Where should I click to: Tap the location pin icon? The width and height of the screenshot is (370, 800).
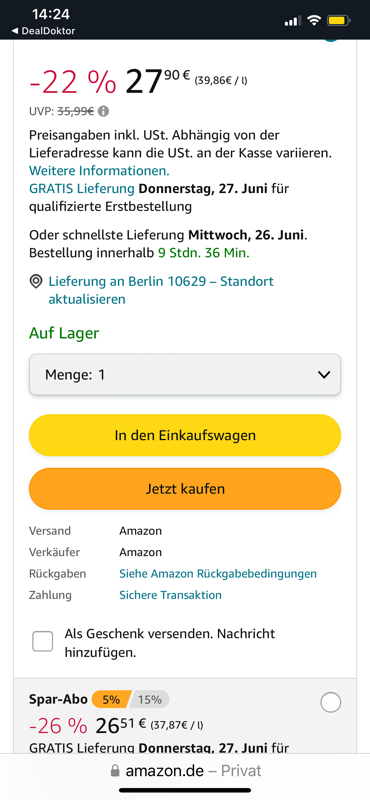click(x=36, y=281)
